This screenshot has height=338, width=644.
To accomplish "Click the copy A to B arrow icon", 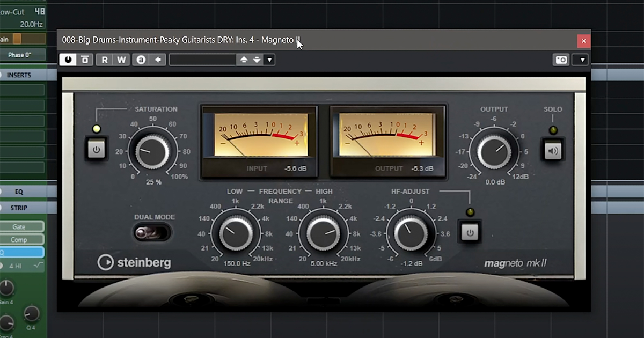I will pos(158,60).
